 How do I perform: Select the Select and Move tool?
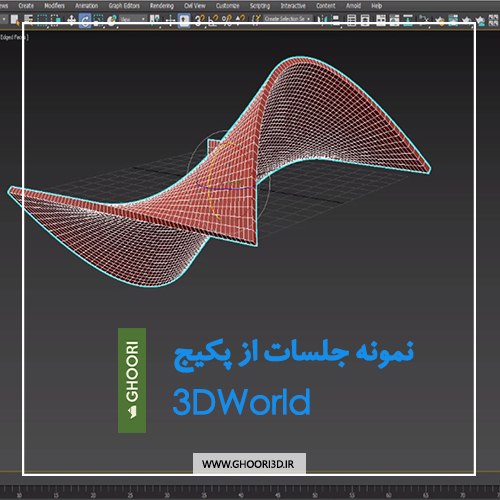pyautogui.click(x=71, y=21)
